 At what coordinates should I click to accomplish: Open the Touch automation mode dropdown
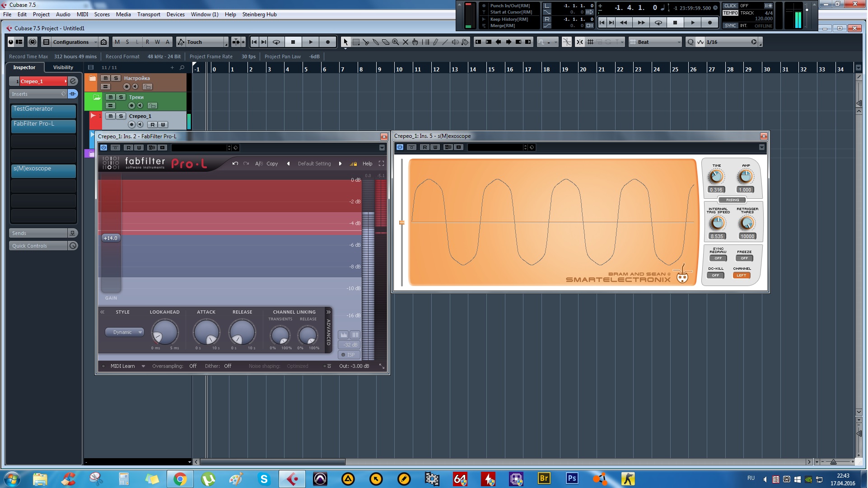pos(203,42)
